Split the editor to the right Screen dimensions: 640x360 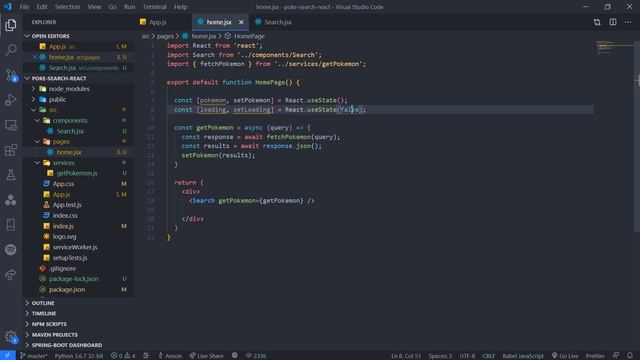(x=613, y=22)
